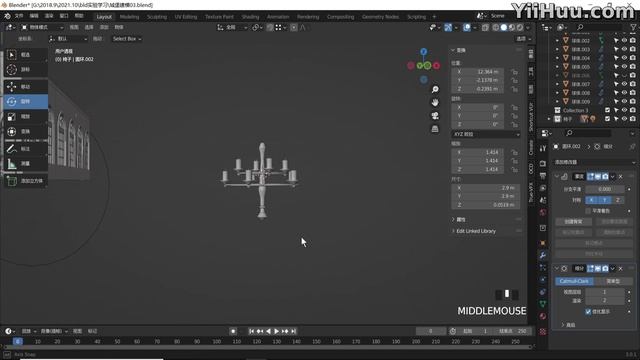This screenshot has height=360, width=640.
Task: Open the orientation default dropdown in tool settings
Action: [68, 39]
